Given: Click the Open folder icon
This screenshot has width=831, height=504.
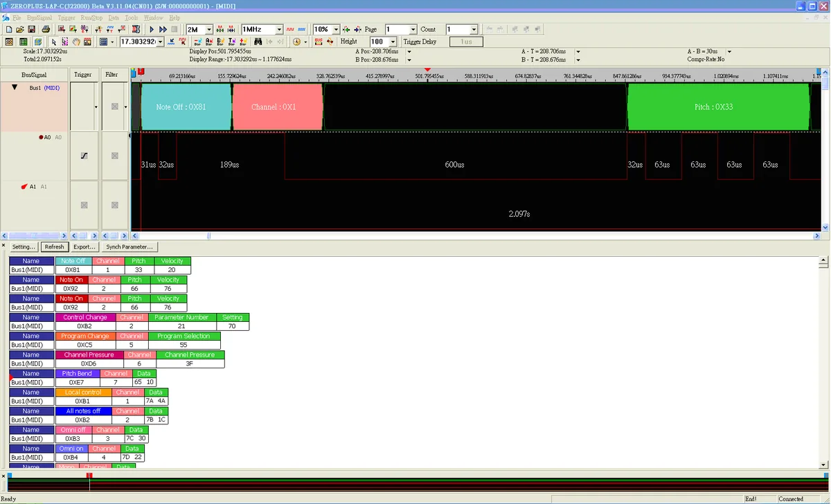Looking at the screenshot, I should coord(19,30).
